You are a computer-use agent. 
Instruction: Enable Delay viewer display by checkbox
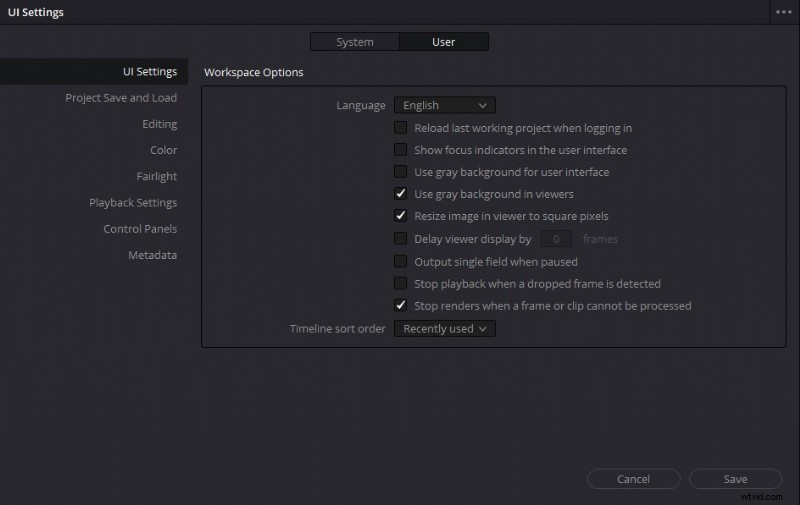click(x=401, y=238)
